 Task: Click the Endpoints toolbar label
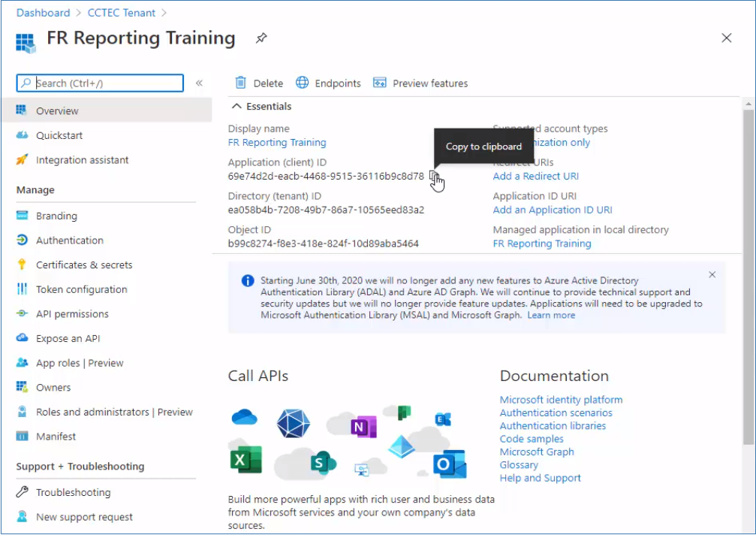pos(338,83)
